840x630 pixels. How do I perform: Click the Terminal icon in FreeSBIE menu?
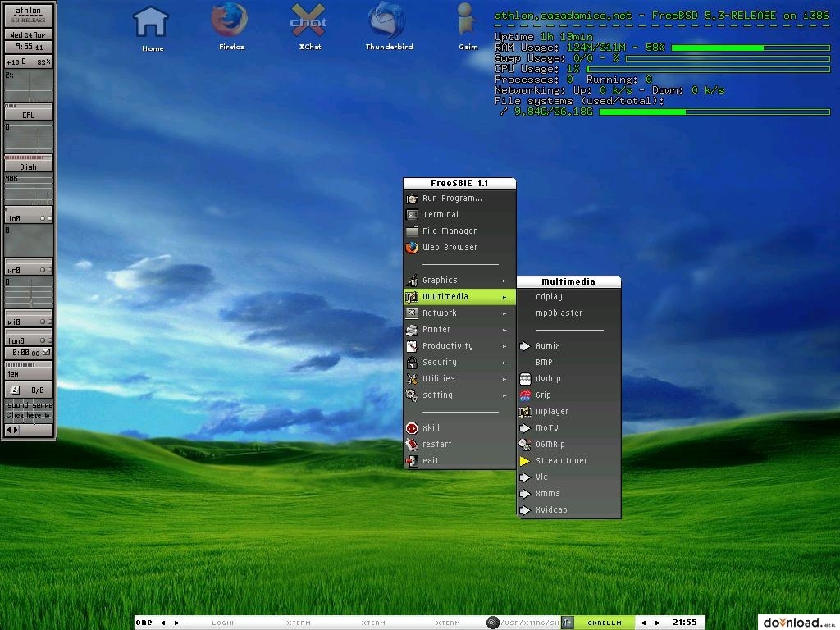[x=412, y=215]
